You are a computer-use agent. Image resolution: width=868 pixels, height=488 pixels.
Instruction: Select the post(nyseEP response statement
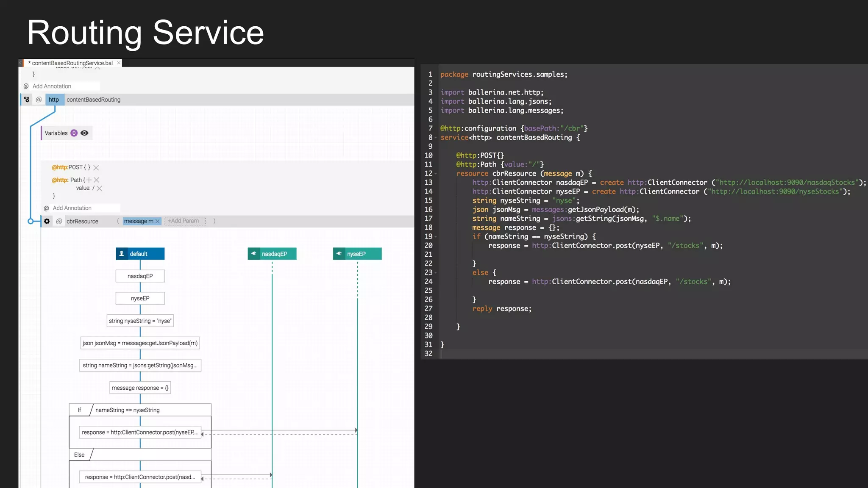click(x=140, y=433)
